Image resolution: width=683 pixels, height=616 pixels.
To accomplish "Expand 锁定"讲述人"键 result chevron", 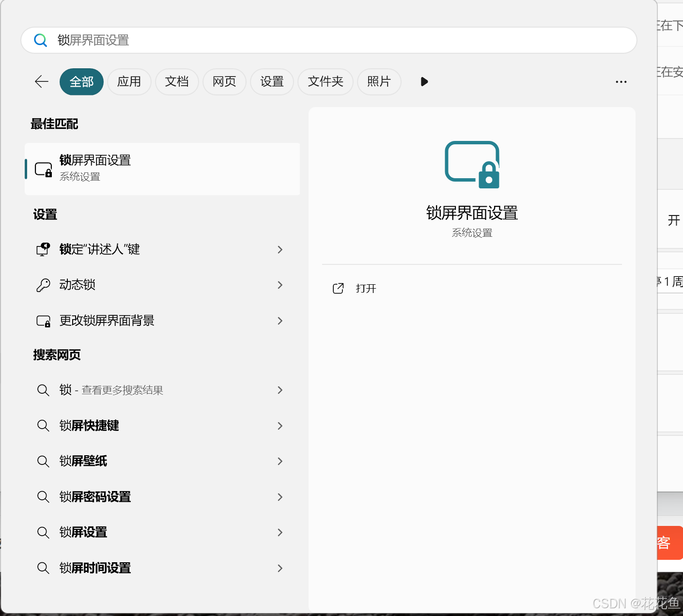I will pyautogui.click(x=280, y=249).
